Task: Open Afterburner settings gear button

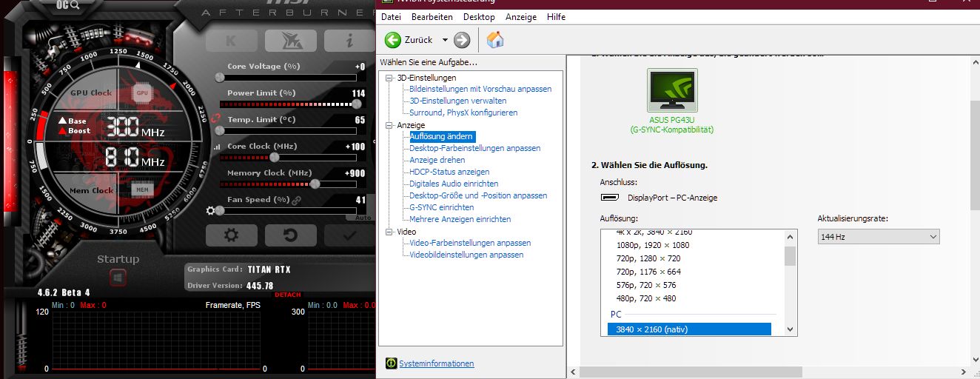Action: pos(231,235)
